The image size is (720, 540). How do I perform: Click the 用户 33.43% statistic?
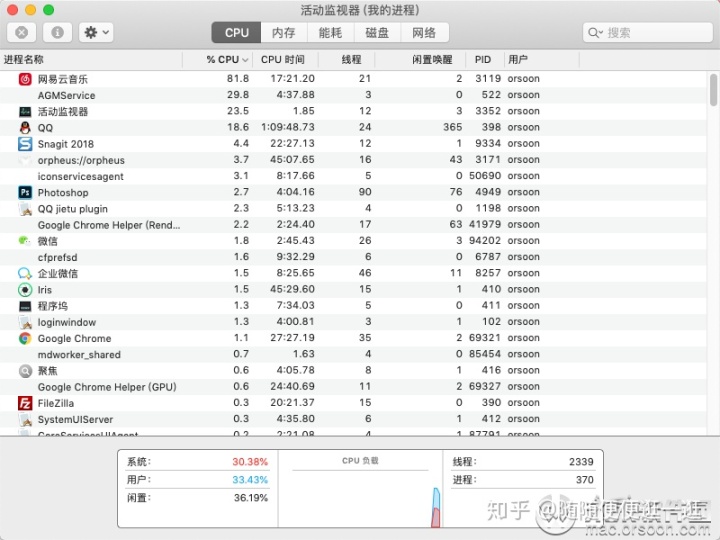point(197,480)
